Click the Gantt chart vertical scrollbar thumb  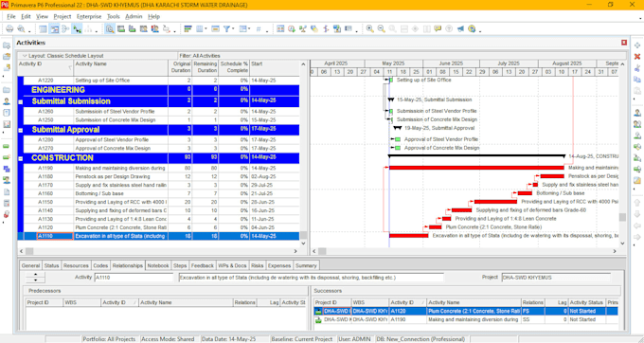click(622, 217)
